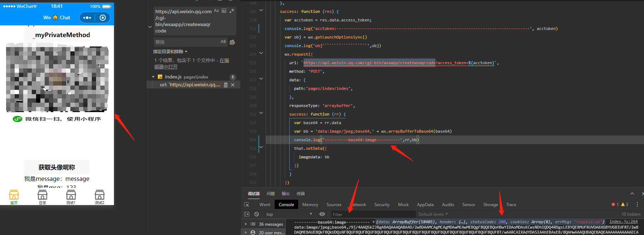The width and height of the screenshot is (644, 235).
Task: Dismiss the url search match with X
Action: coord(233,85)
